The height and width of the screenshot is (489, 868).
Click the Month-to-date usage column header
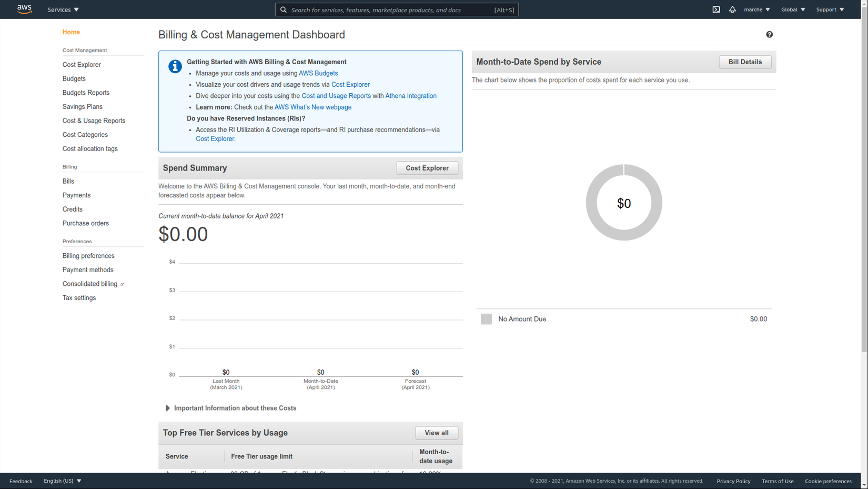point(436,456)
